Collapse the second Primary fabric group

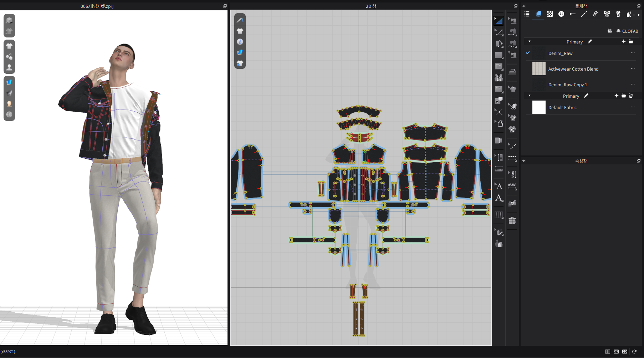click(530, 96)
